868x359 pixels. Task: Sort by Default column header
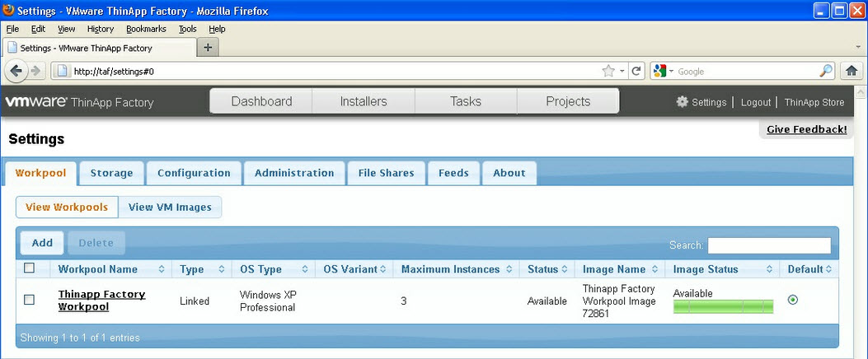tap(809, 269)
